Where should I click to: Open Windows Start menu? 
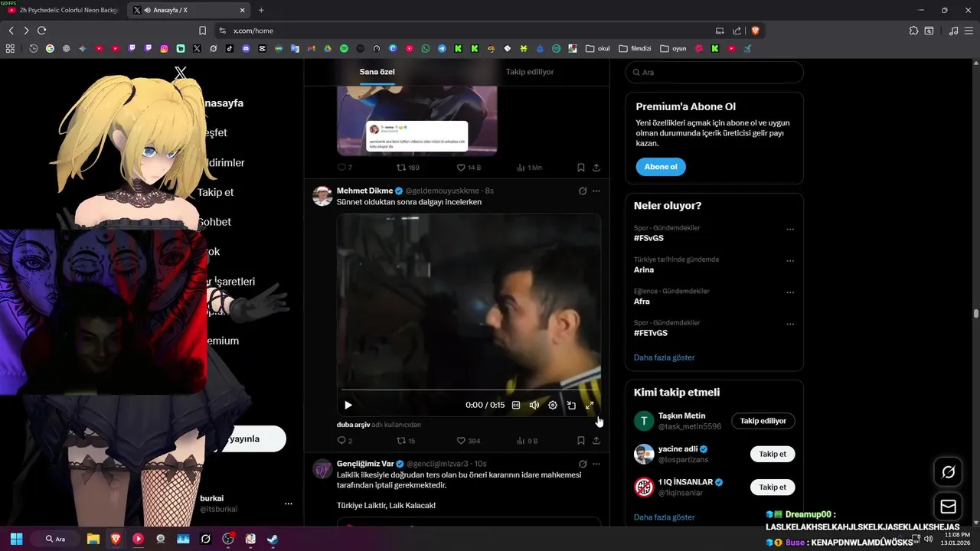click(16, 539)
